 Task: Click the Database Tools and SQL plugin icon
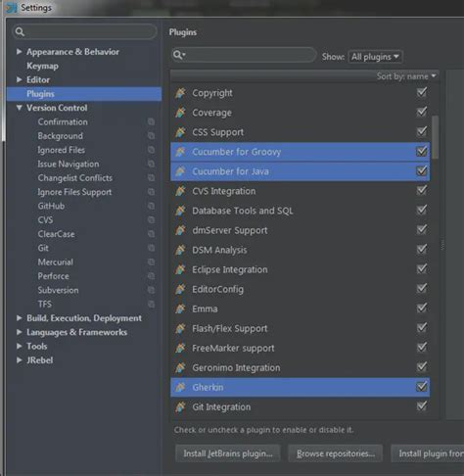tap(180, 211)
